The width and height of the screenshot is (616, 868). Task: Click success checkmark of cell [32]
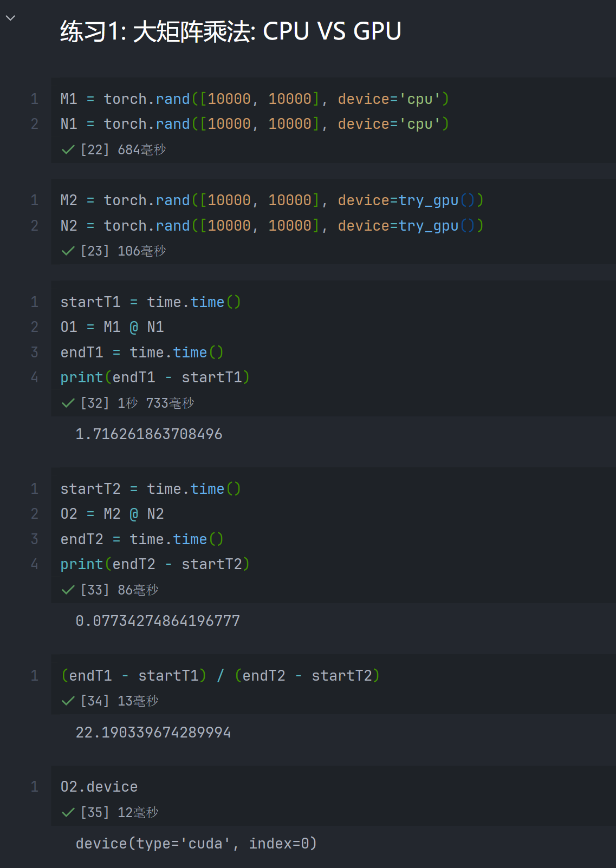68,403
